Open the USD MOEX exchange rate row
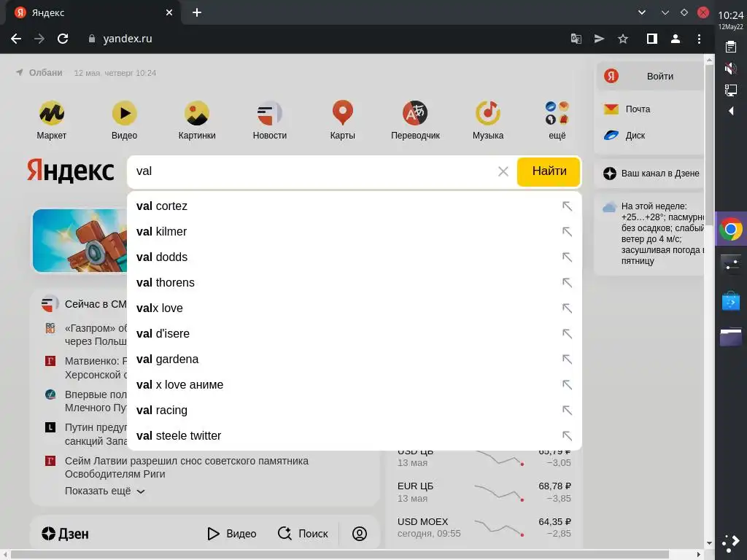 484,528
